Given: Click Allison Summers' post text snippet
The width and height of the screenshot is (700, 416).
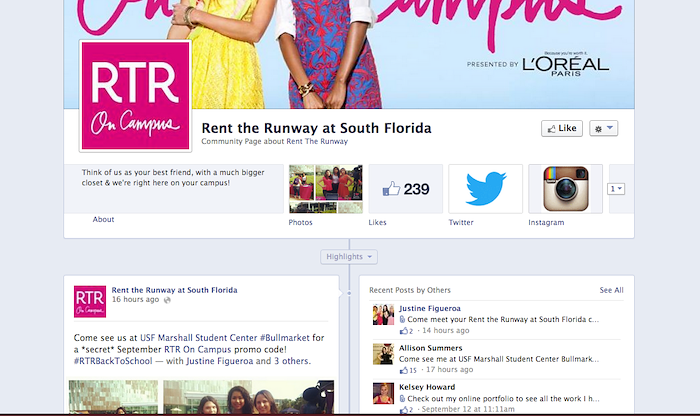Looking at the screenshot, I should point(499,359).
